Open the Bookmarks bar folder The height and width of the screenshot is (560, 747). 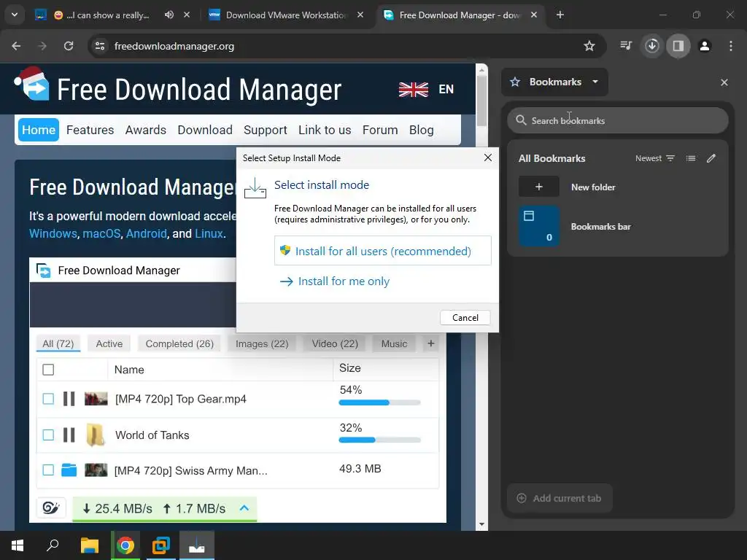coord(617,226)
